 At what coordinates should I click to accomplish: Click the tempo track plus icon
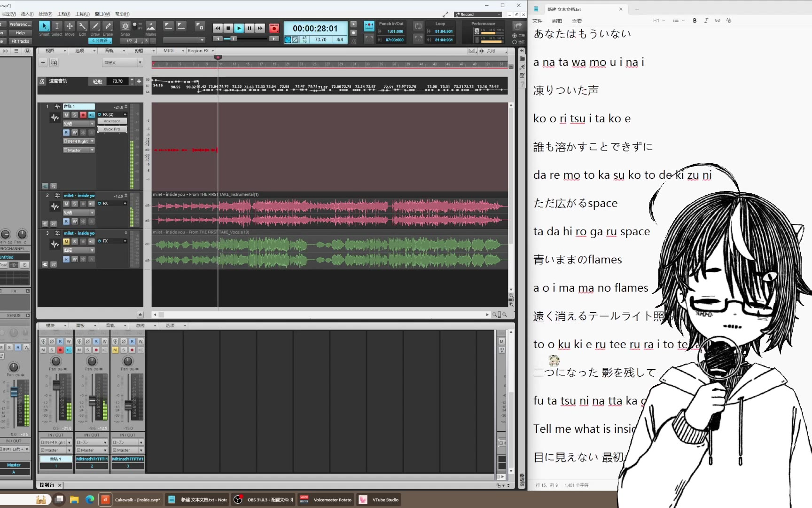point(139,81)
